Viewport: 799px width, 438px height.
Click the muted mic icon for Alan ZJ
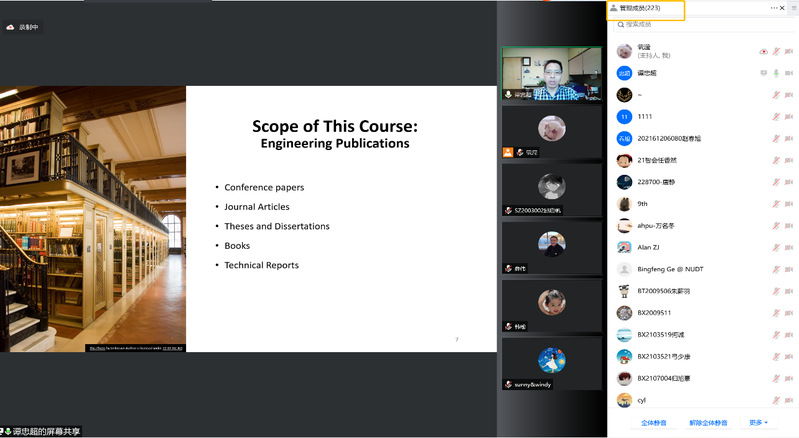(x=776, y=247)
